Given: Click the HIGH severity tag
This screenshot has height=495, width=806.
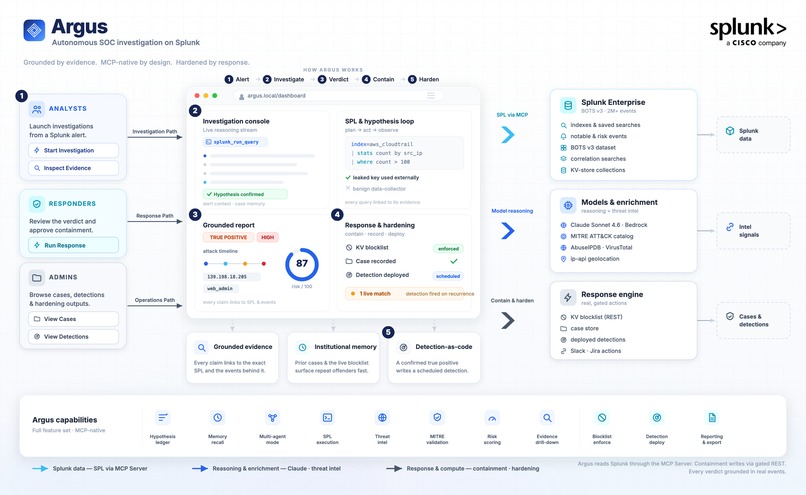Looking at the screenshot, I should pyautogui.click(x=267, y=237).
